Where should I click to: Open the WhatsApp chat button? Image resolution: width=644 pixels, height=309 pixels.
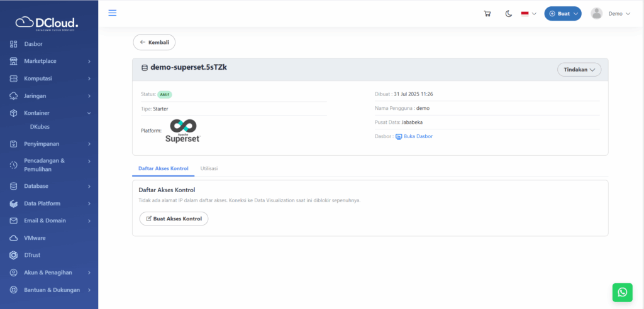pyautogui.click(x=622, y=292)
